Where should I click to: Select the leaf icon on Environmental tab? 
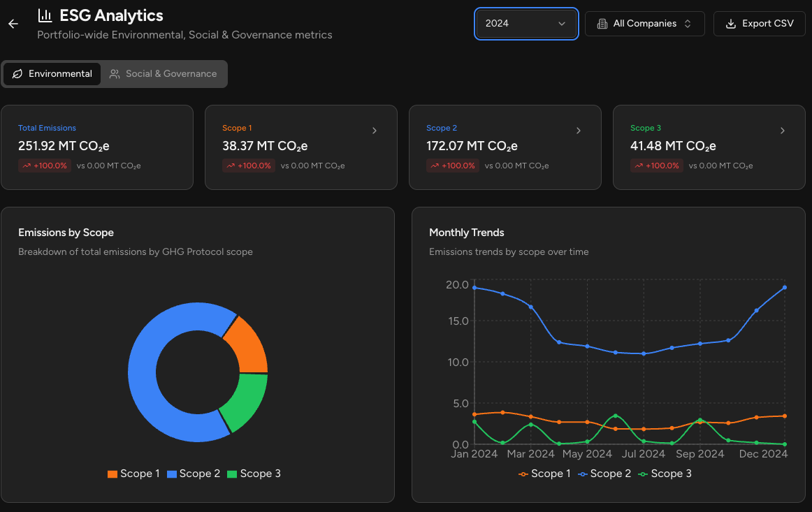[x=17, y=73]
